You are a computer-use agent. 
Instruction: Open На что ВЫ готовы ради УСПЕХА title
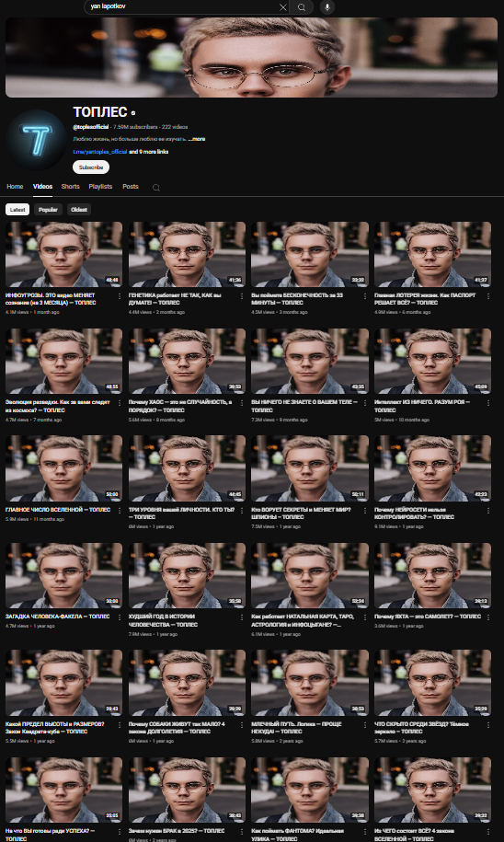coord(51,835)
